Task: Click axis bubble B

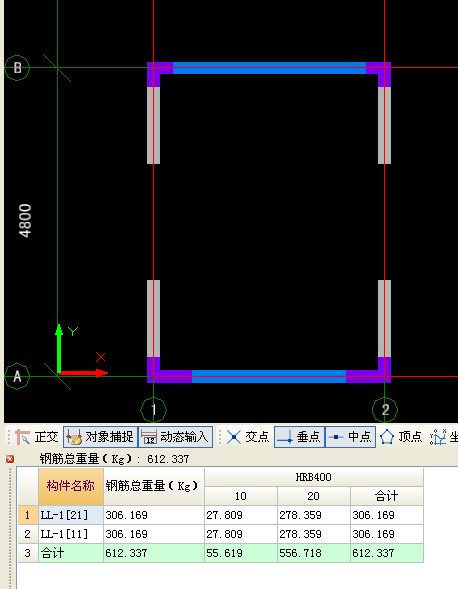Action: [17, 68]
